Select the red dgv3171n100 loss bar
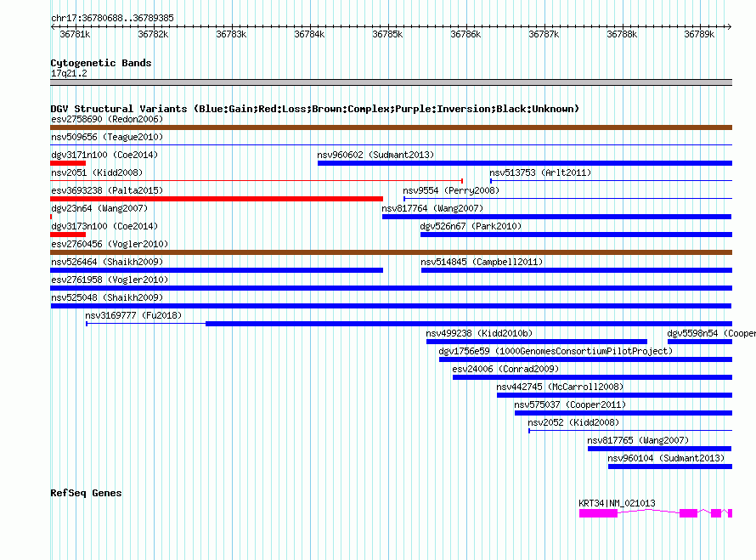 pos(68,163)
